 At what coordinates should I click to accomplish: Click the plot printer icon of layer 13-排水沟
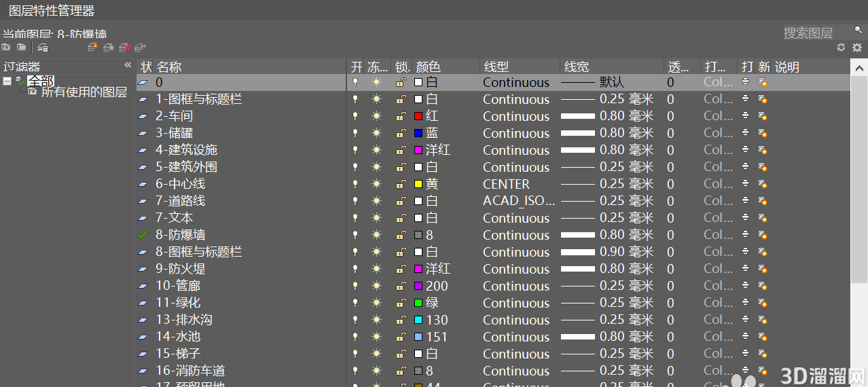pyautogui.click(x=746, y=320)
